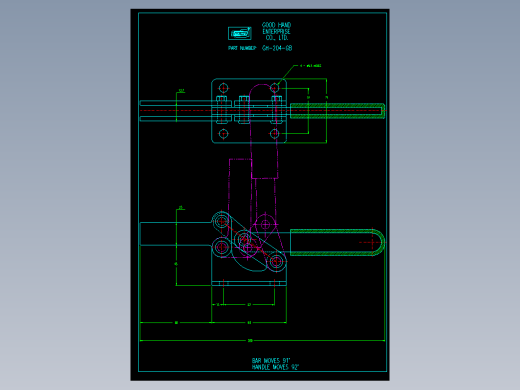Click the Good Hand company logo

tap(240, 33)
